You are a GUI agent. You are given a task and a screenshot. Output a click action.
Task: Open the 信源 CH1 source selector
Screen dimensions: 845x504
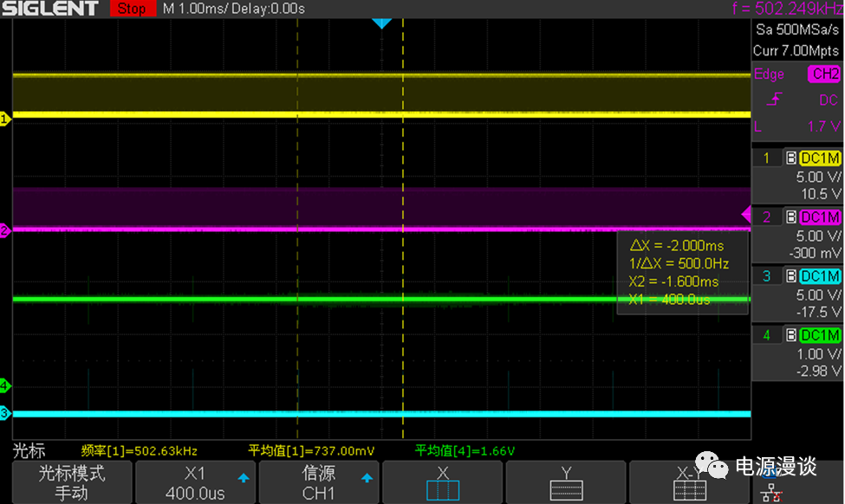[x=319, y=482]
